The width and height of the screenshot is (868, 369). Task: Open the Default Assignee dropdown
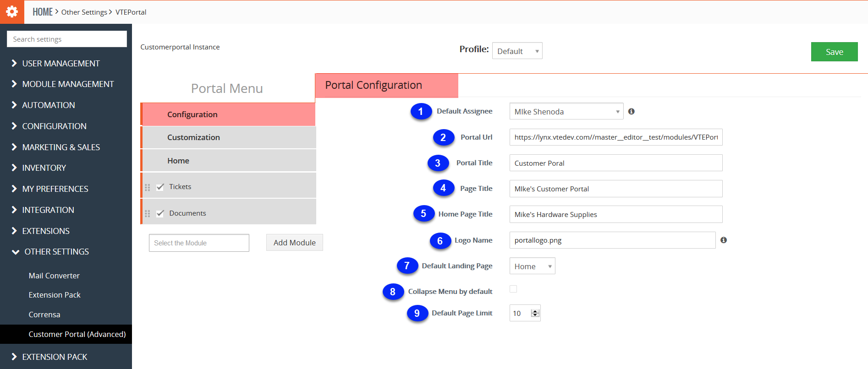pyautogui.click(x=566, y=111)
